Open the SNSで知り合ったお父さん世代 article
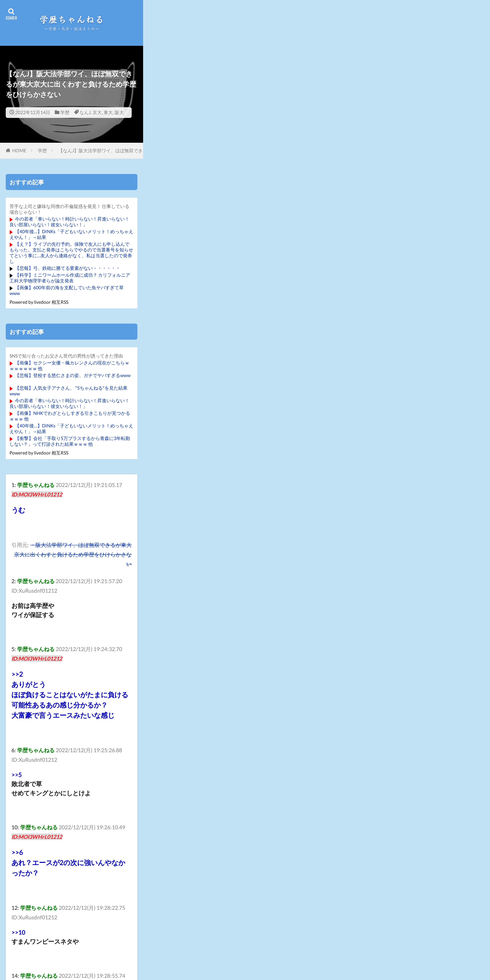This screenshot has width=490, height=980. (66, 356)
